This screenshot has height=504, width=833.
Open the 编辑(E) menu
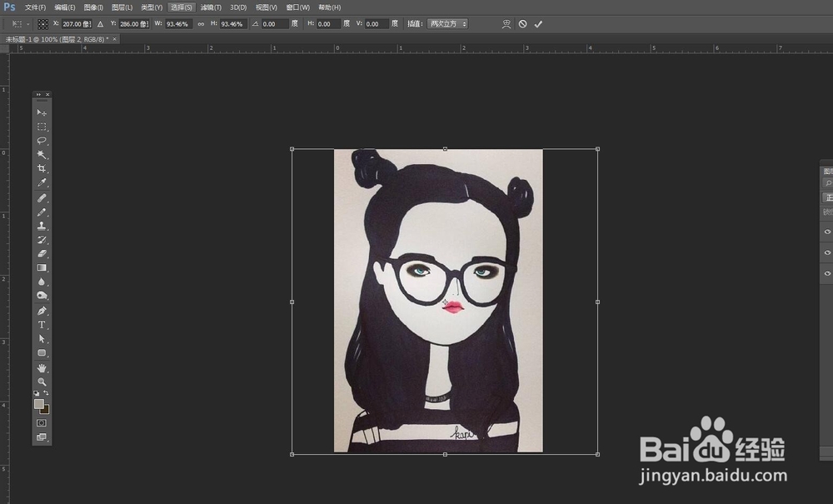click(x=65, y=7)
